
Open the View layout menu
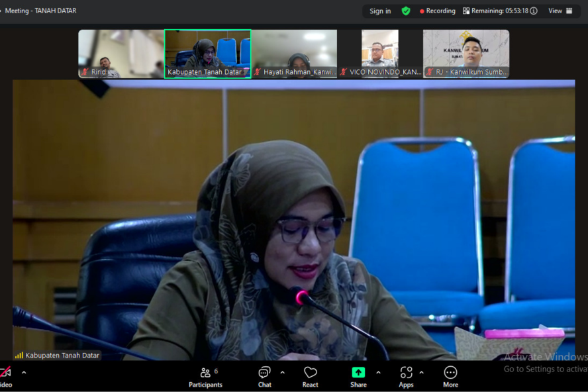560,11
